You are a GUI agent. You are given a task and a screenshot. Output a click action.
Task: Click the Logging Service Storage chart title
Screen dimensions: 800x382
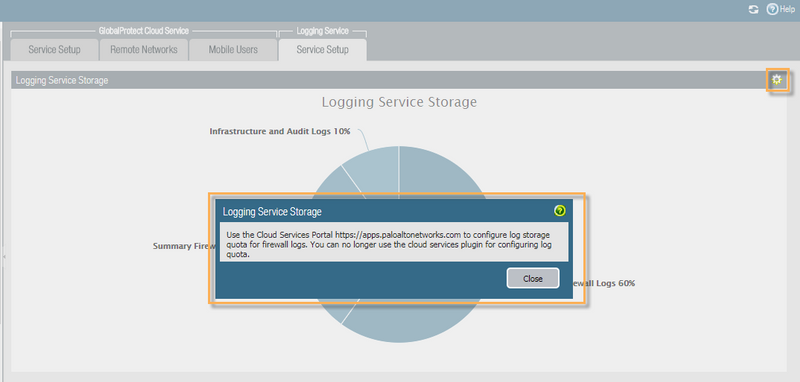399,102
